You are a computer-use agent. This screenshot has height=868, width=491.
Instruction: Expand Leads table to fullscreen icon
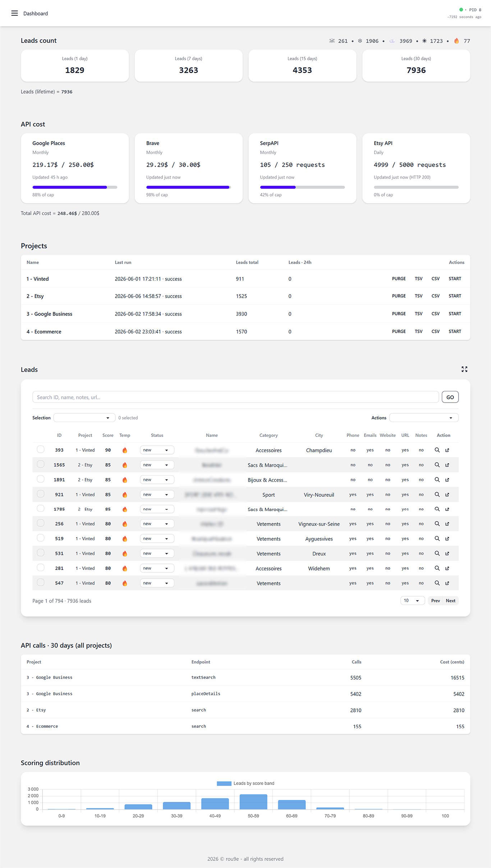(x=464, y=369)
